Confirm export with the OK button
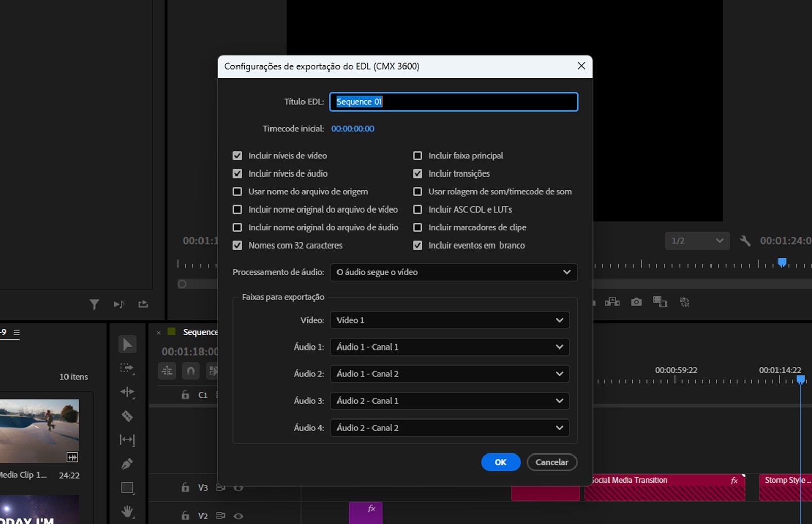Screen dimensions: 812x524 coord(500,462)
